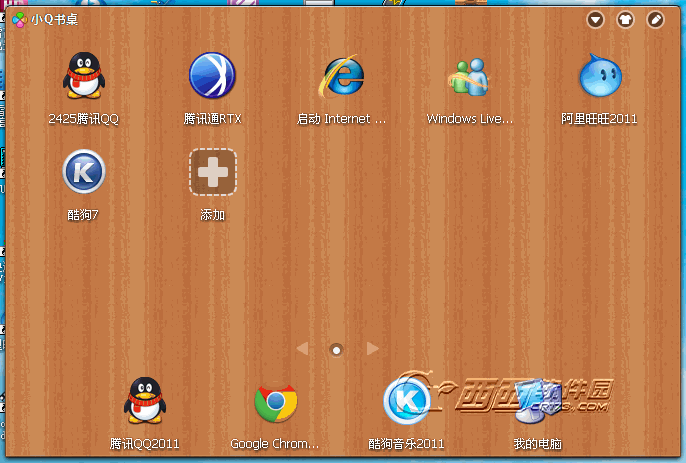Click the 2425腾讯QQ text label
The height and width of the screenshot is (463, 686).
[84, 119]
